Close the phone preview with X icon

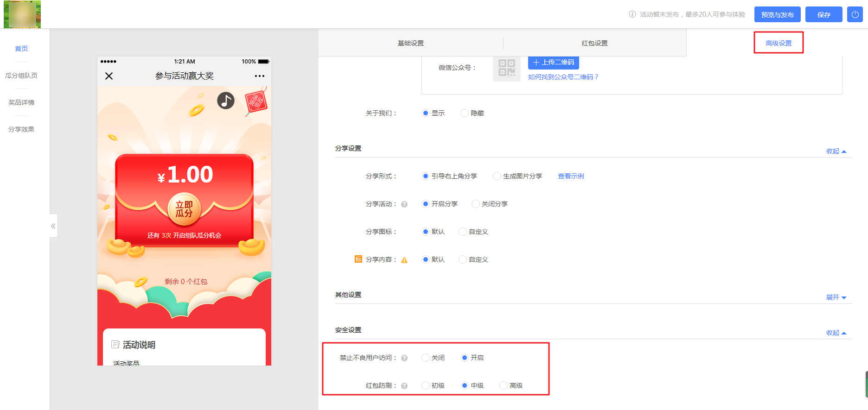coord(109,76)
